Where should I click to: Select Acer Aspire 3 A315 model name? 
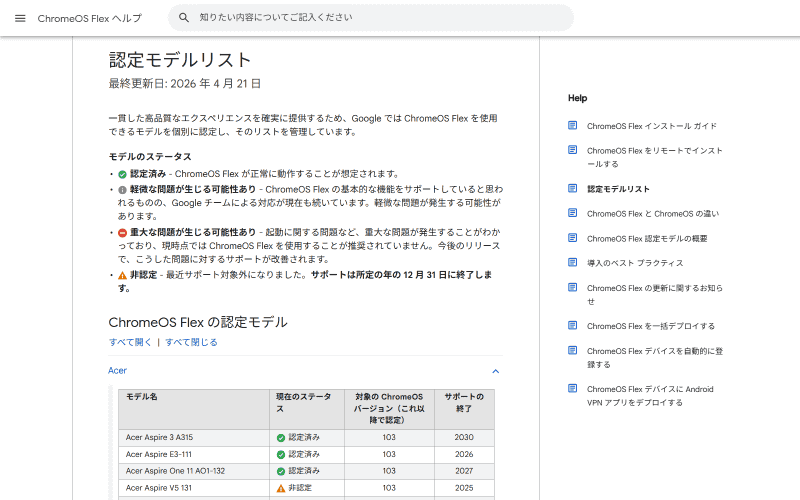(159, 437)
